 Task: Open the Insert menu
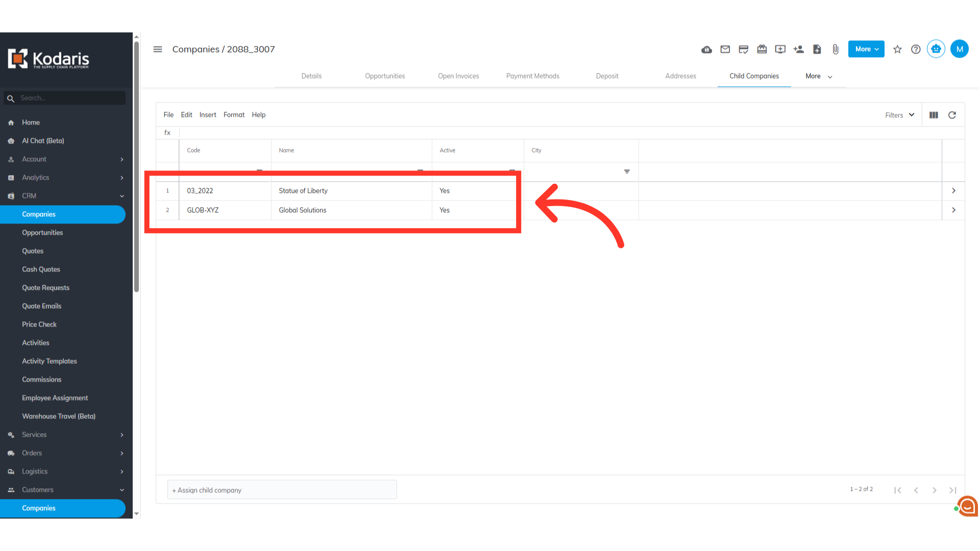207,115
